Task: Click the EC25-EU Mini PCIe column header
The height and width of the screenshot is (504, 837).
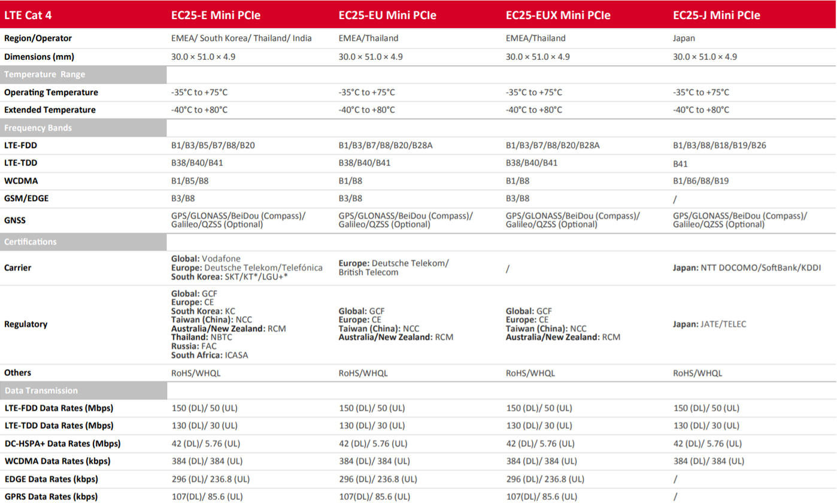Action: point(383,16)
